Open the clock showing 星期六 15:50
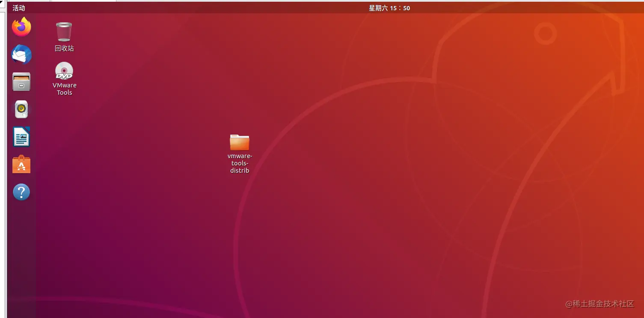The image size is (644, 318). [389, 8]
